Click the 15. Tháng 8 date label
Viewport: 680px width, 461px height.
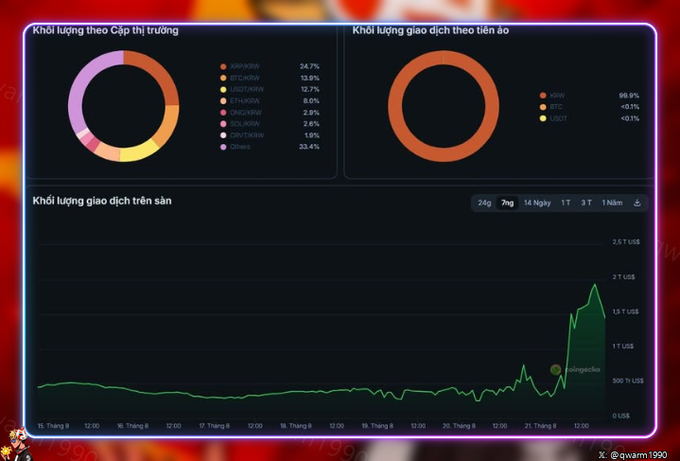click(53, 426)
